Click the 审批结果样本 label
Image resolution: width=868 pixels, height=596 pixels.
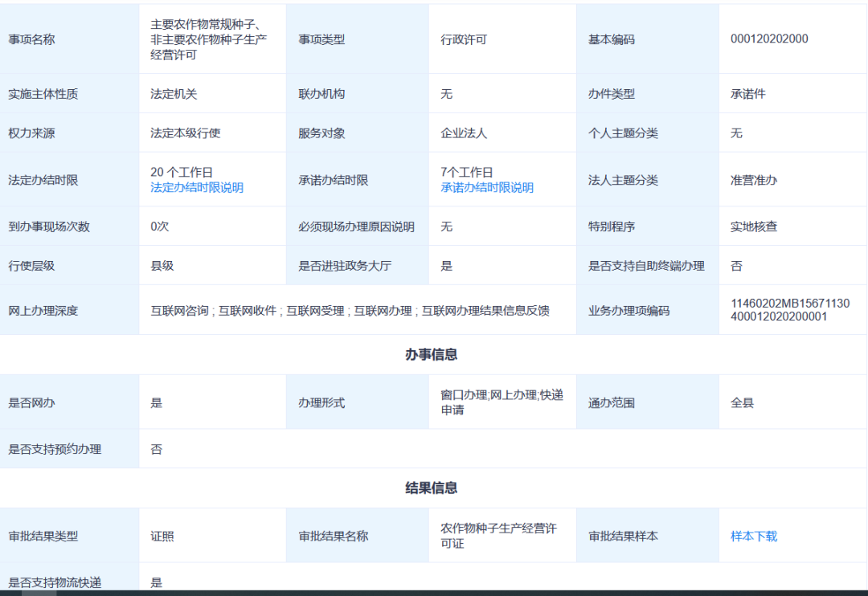pyautogui.click(x=623, y=537)
